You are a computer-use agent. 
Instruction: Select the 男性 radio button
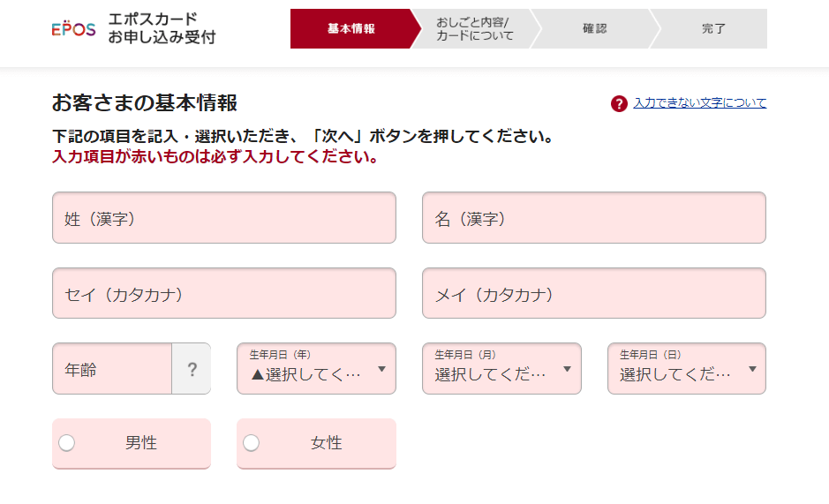pyautogui.click(x=67, y=443)
